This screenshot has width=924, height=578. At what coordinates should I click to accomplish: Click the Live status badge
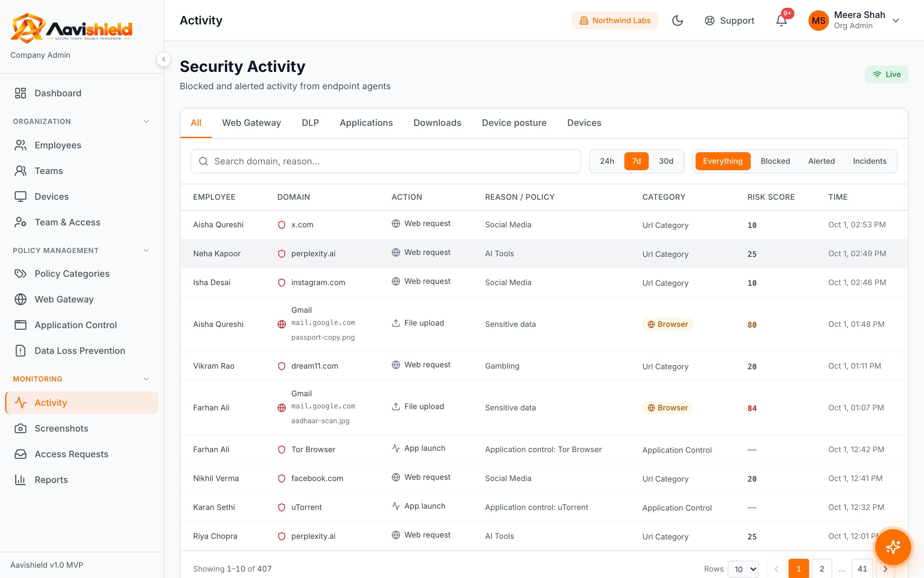886,74
